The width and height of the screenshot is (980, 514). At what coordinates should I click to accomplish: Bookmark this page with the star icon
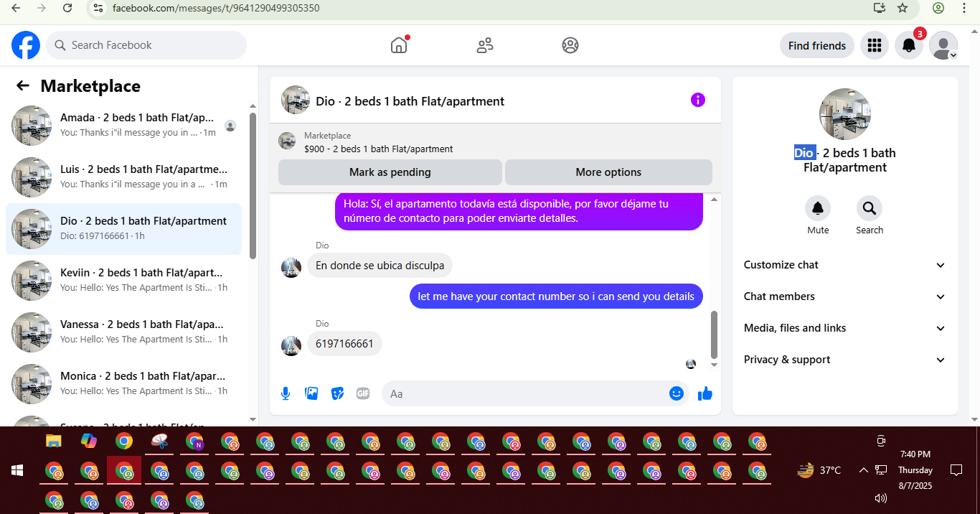[903, 8]
